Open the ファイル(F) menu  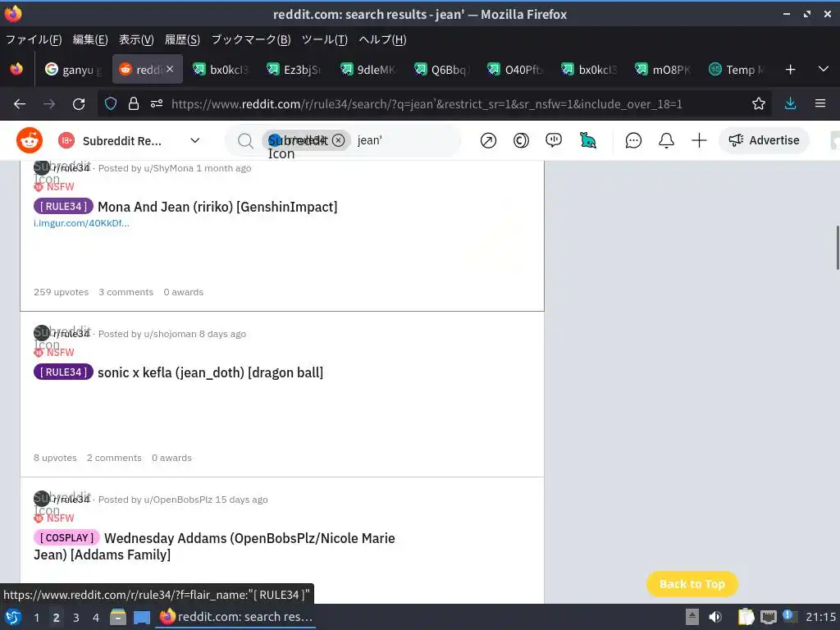(x=34, y=39)
